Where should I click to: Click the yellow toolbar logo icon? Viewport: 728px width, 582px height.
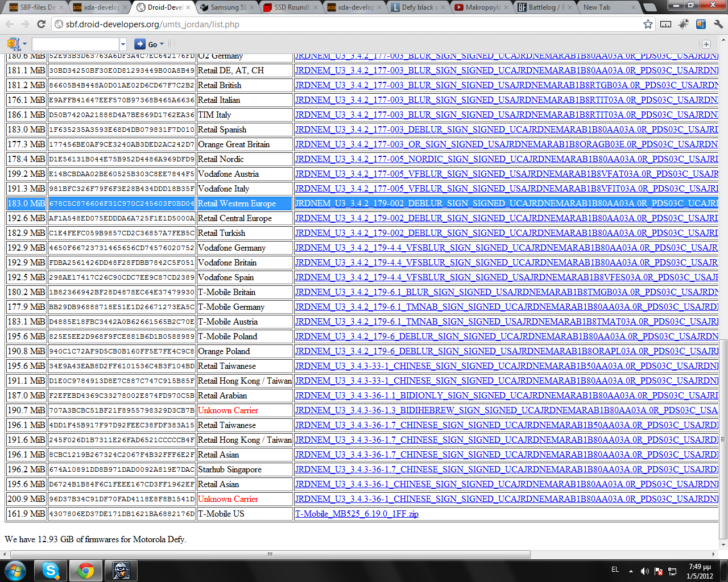click(13, 44)
